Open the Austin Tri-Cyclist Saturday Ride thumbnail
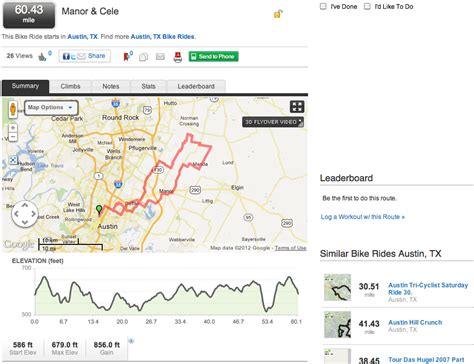 [x=337, y=287]
